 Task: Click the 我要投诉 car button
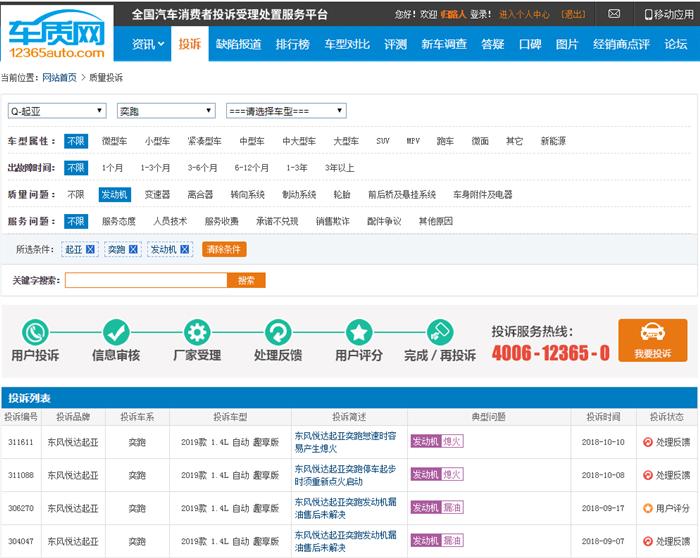tap(653, 340)
